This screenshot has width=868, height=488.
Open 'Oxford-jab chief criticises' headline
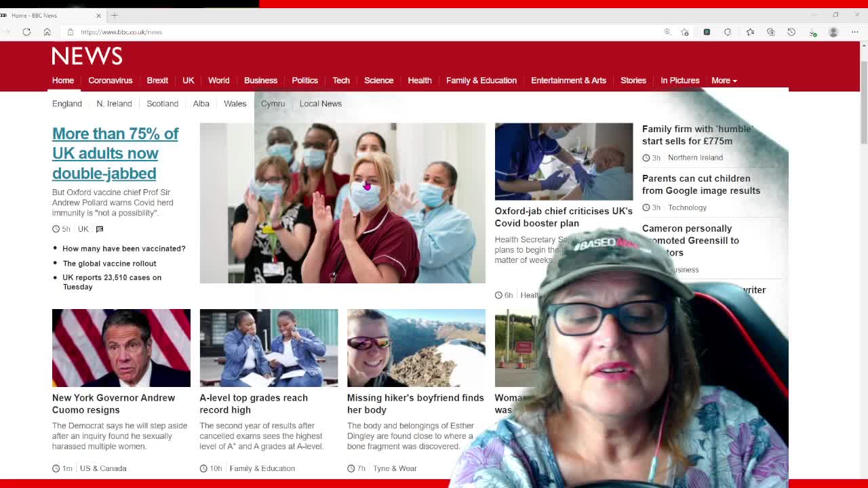[x=564, y=217]
